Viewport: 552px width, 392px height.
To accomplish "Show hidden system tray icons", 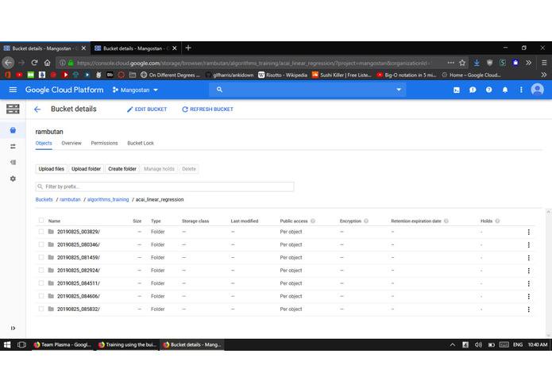I will [x=453, y=345].
